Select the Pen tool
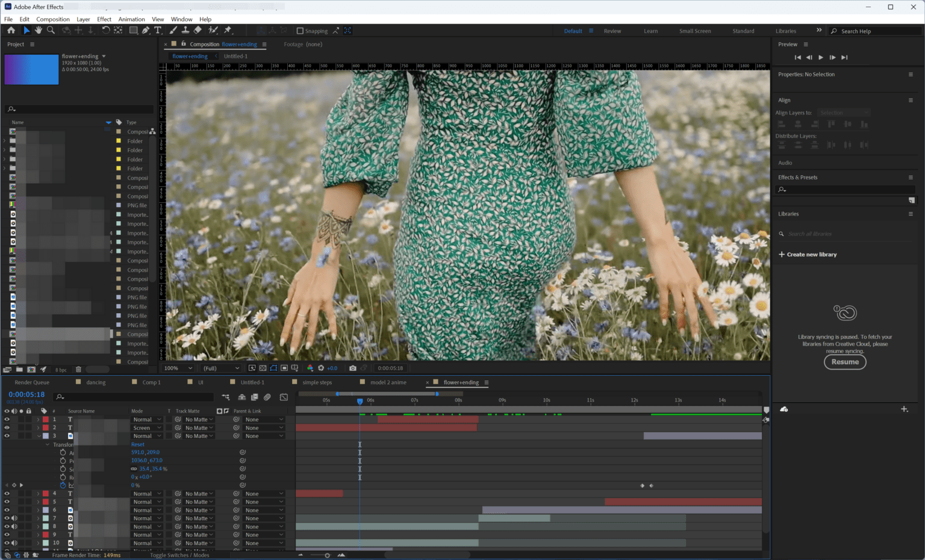925x560 pixels. point(145,30)
